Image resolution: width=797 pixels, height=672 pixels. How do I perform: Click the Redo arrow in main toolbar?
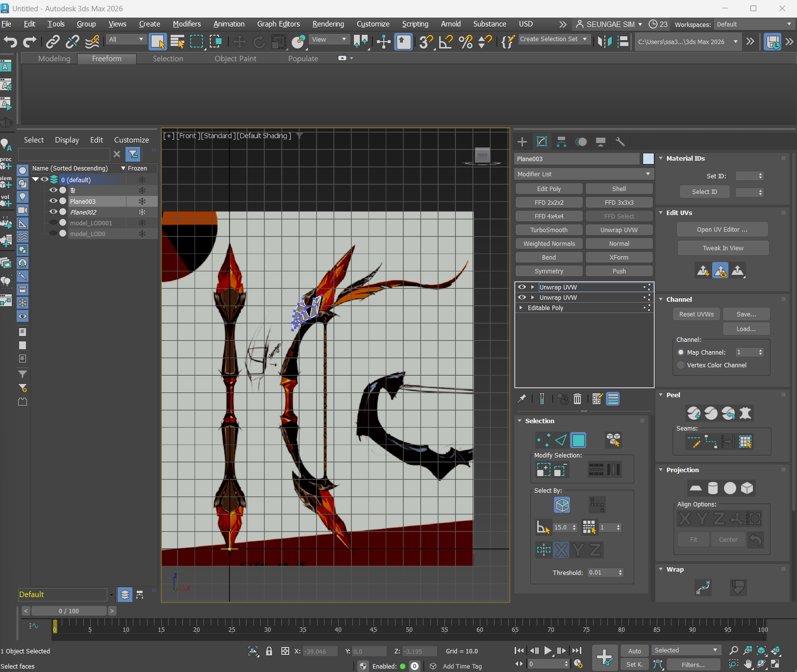pos(30,42)
